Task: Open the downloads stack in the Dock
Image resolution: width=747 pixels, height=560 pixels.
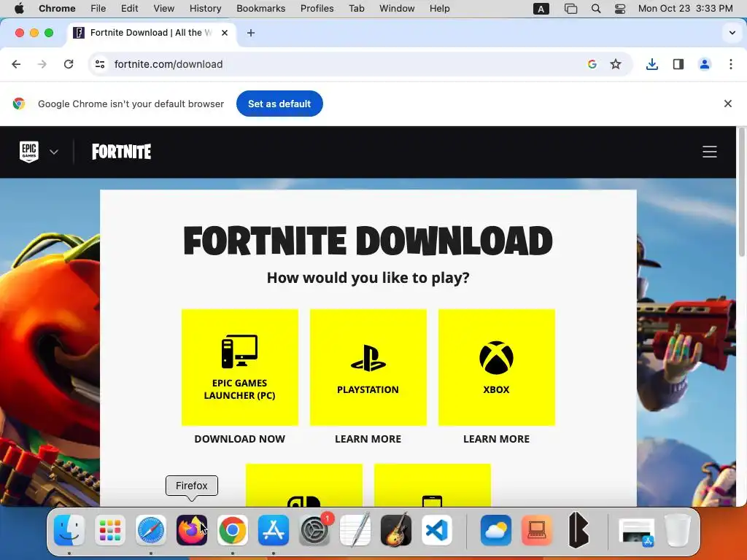Action: point(636,531)
